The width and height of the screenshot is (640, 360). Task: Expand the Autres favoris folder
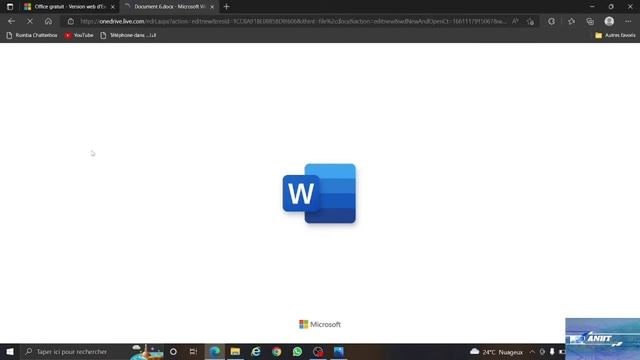tap(615, 36)
